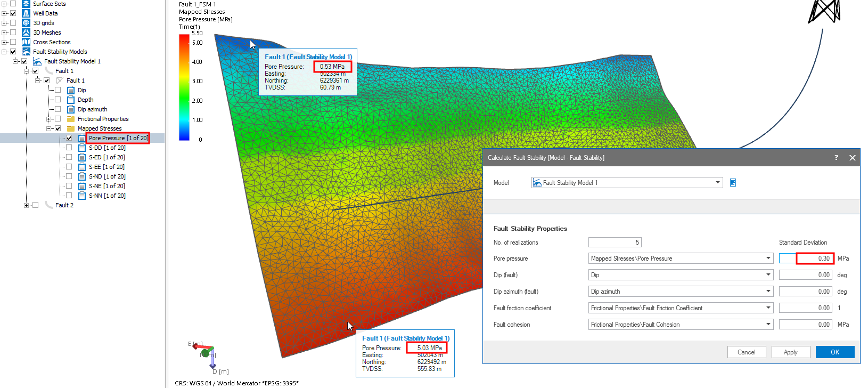Select the Depth property in tree
The image size is (868, 388).
point(85,100)
